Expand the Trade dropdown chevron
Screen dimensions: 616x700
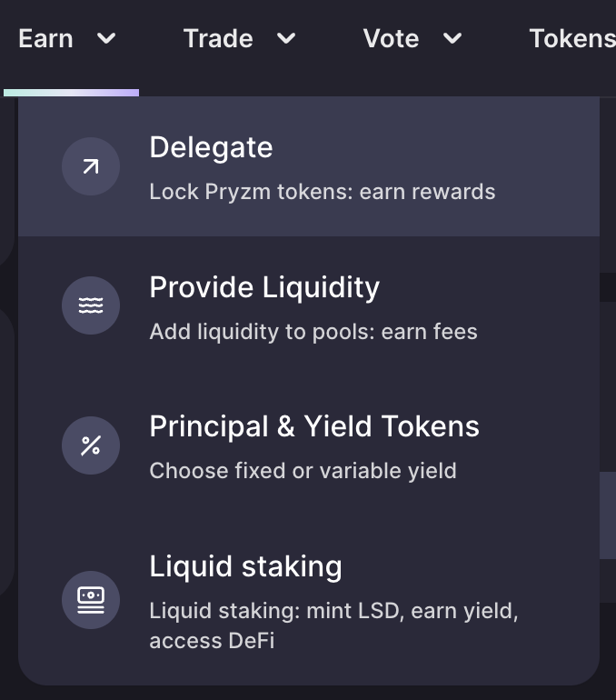coord(286,38)
